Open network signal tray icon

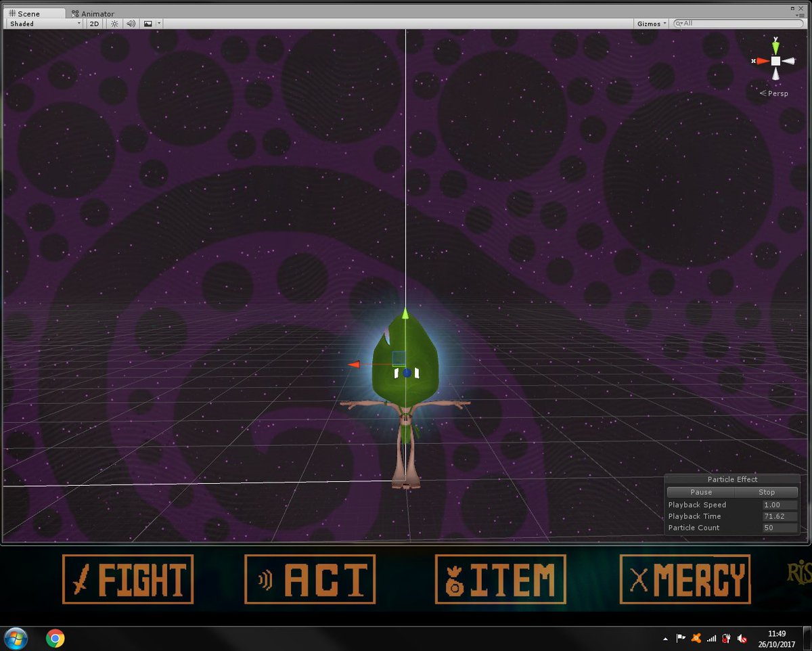coord(712,638)
